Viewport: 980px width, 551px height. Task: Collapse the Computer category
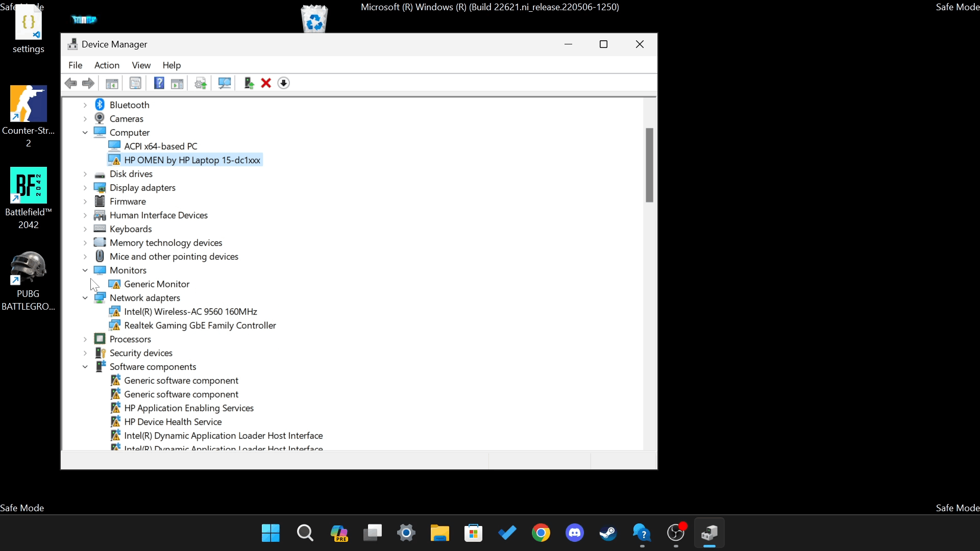pyautogui.click(x=85, y=133)
